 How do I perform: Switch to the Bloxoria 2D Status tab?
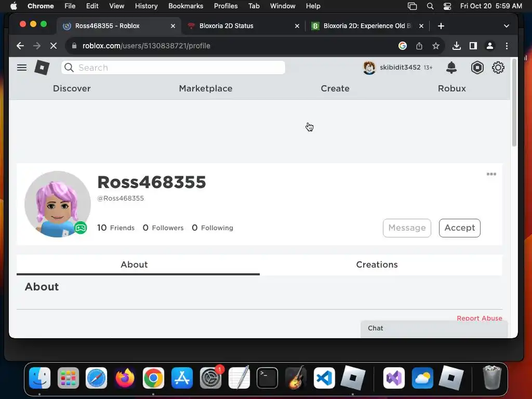243,26
